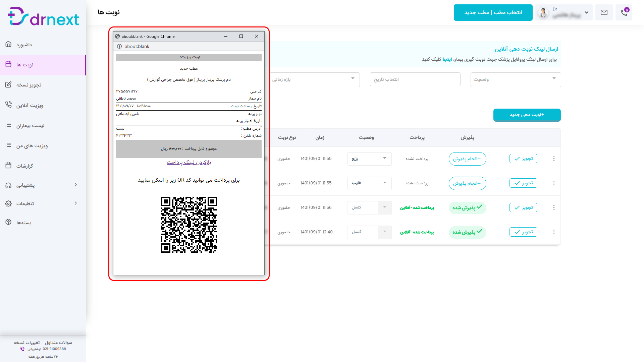Select نوبت ها in sidebar
Screen dimensions: 644x362
[x=43, y=65]
